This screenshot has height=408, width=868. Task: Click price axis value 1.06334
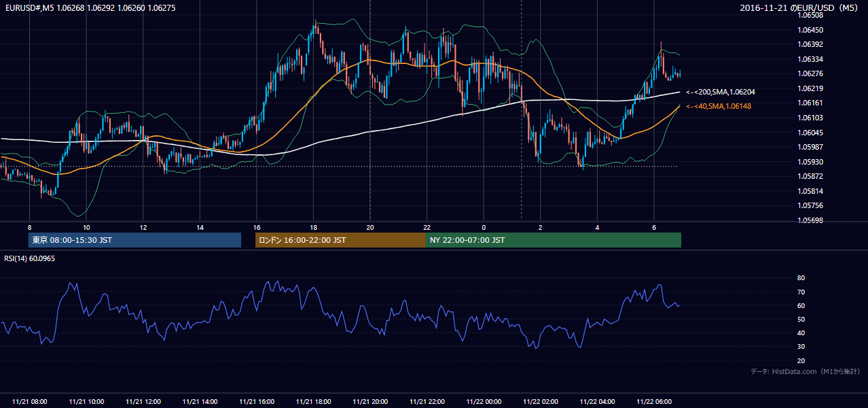pyautogui.click(x=810, y=59)
